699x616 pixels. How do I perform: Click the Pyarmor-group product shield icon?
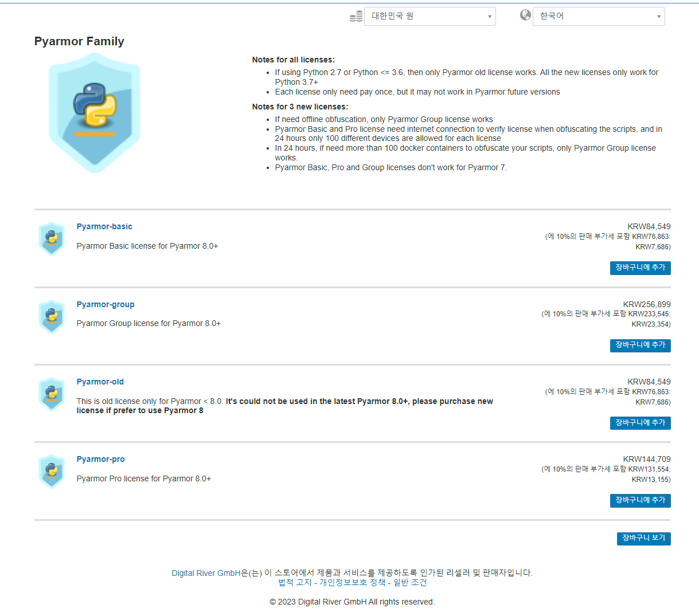(x=52, y=316)
